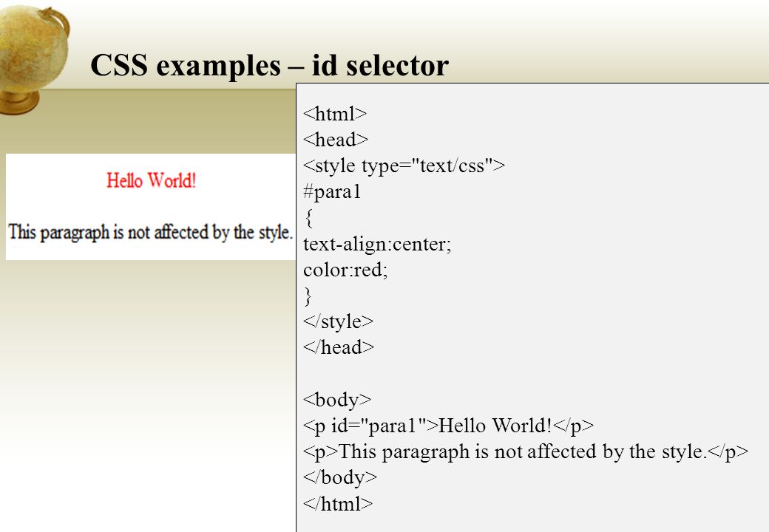Click the closing curly brace line
Screen dimensions: 769x532
click(308, 296)
